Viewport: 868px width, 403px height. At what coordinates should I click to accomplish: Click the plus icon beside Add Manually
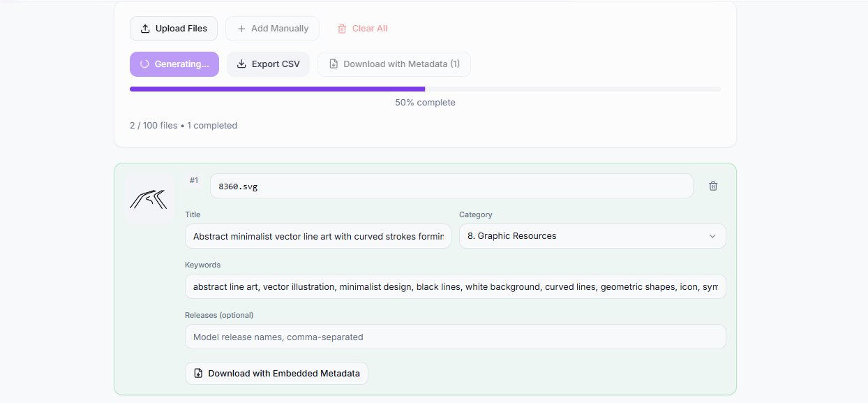(242, 28)
